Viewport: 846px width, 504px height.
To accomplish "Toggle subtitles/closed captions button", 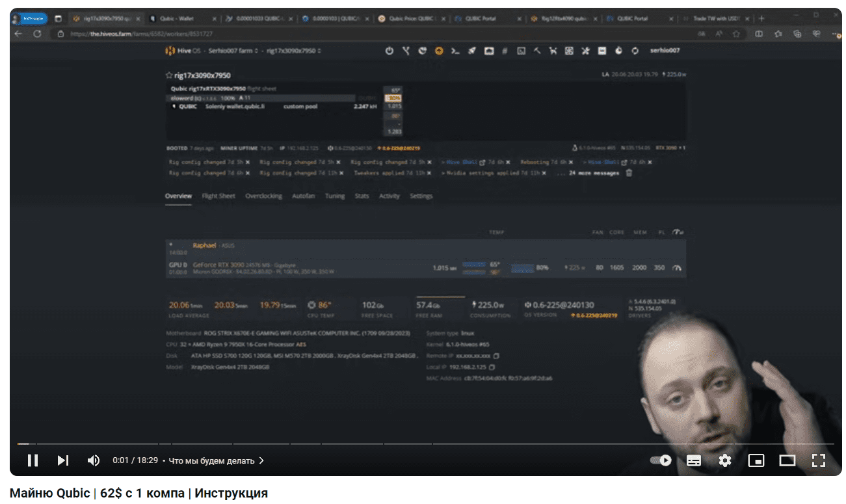I will tap(694, 460).
